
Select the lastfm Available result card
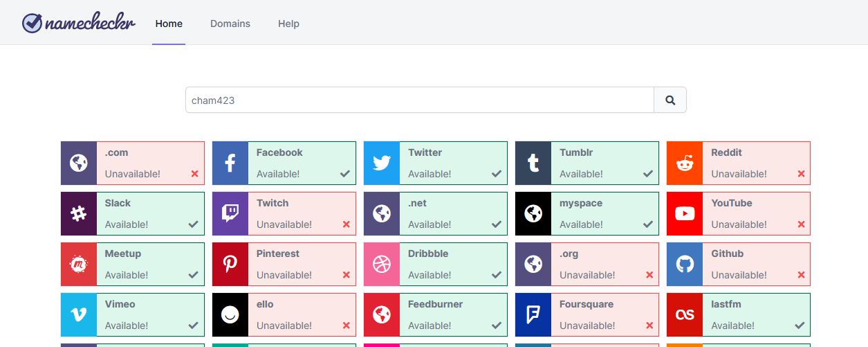[x=756, y=315]
